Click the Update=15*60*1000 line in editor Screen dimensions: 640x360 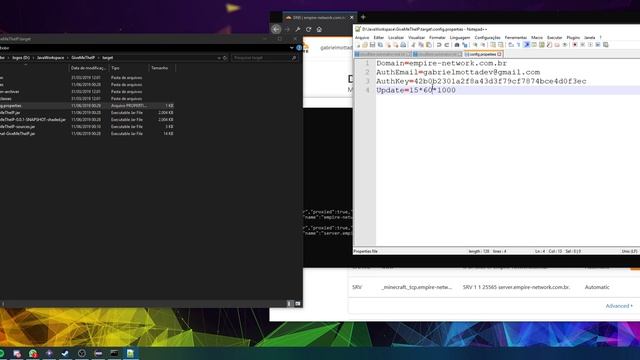click(x=416, y=90)
